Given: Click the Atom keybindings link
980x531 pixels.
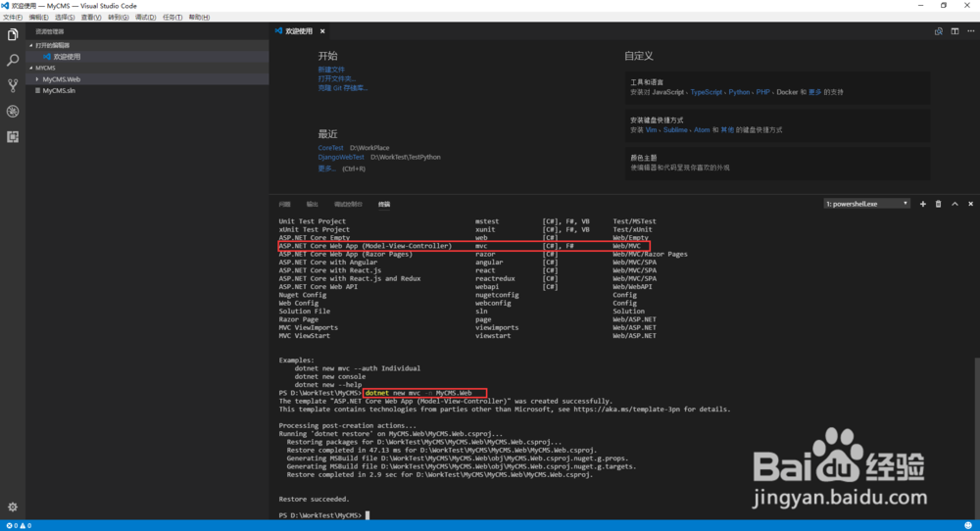Looking at the screenshot, I should [702, 130].
